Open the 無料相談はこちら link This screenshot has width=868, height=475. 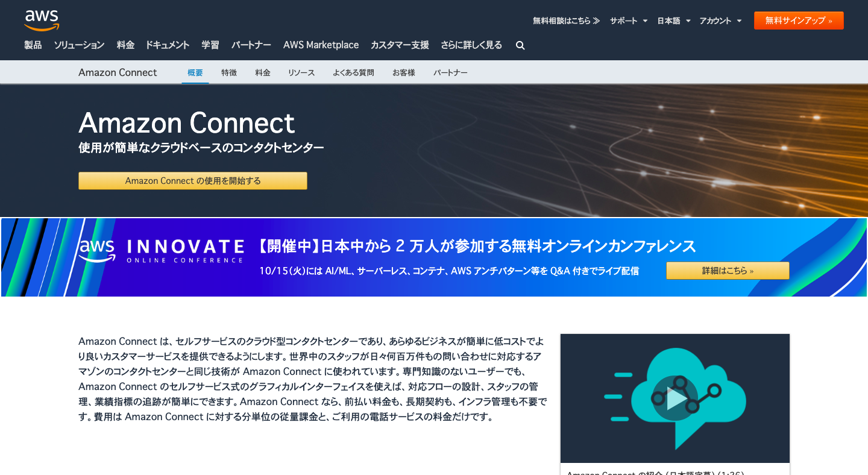click(566, 20)
